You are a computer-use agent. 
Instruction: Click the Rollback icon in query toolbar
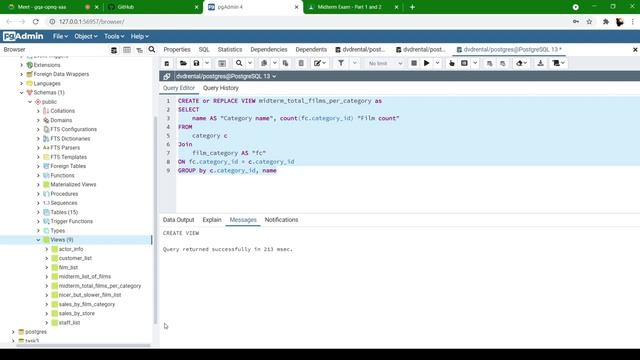502,63
